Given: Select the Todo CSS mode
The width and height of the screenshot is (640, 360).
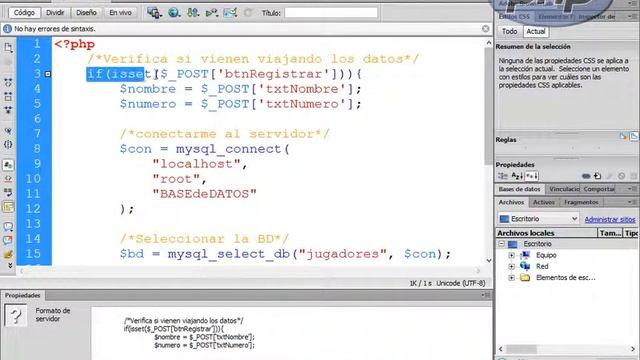Looking at the screenshot, I should (x=509, y=31).
